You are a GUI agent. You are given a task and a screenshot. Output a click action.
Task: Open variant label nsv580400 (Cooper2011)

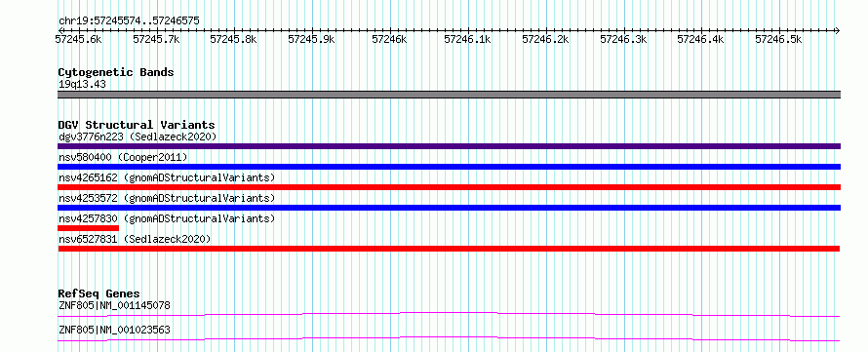123,157
